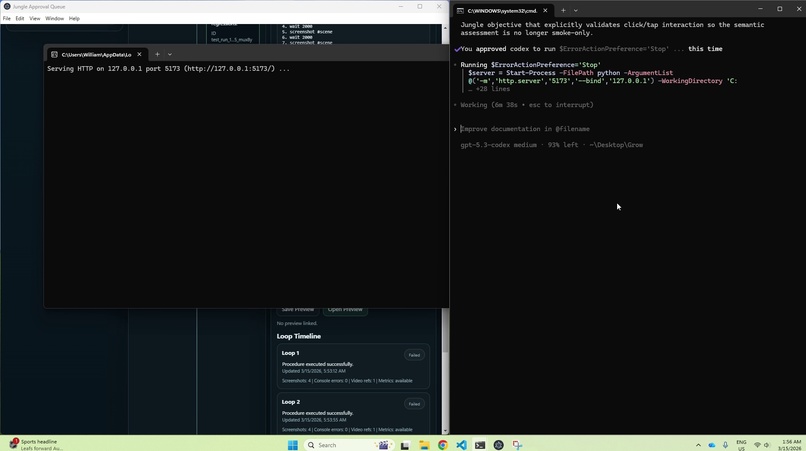Minimize the Jungle Approval Queue window
Viewport: 806px width, 451px height.
point(401,7)
